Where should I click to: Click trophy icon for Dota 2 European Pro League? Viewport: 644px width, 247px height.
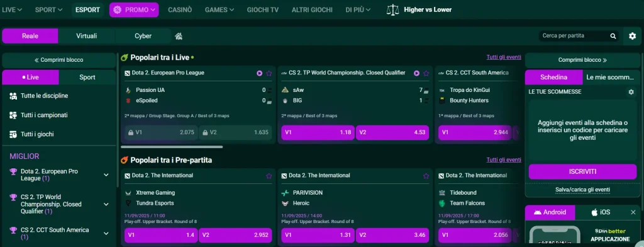(x=13, y=171)
